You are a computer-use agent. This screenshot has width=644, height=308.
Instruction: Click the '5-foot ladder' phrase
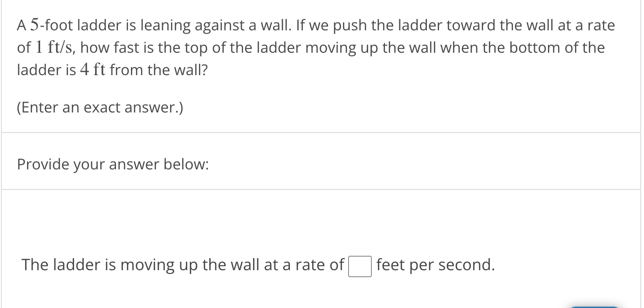(76, 25)
